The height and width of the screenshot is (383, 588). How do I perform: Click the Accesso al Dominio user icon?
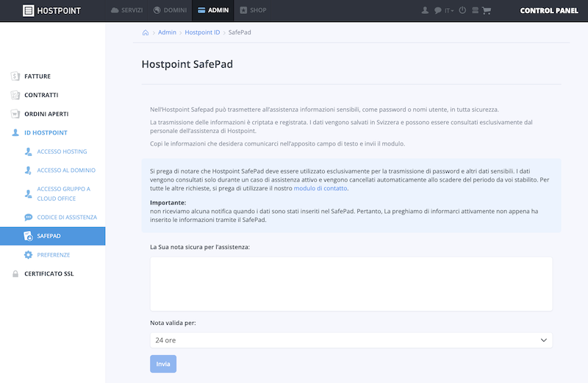28,171
